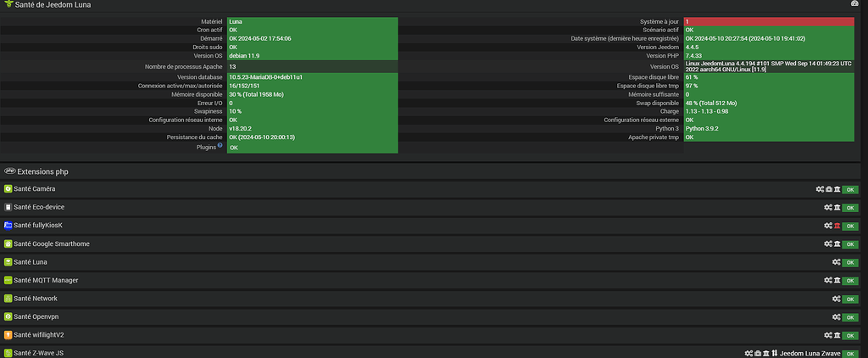Click gears icon on Santé Eco-device row
Viewport: 868px width, 358px height.
pos(827,207)
